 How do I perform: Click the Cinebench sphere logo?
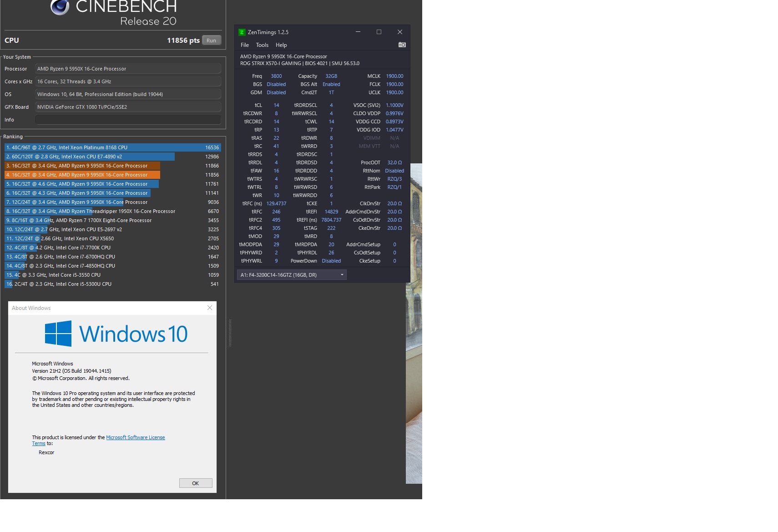click(60, 7)
